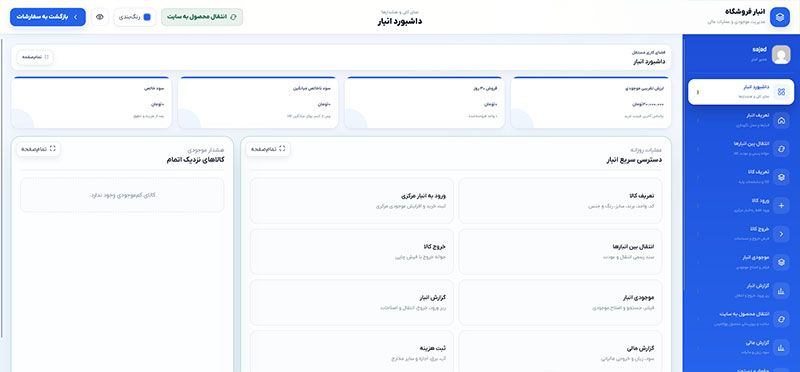
Task: Click the arrow icon of خروج کالا in sidebar
Action: 781,234
